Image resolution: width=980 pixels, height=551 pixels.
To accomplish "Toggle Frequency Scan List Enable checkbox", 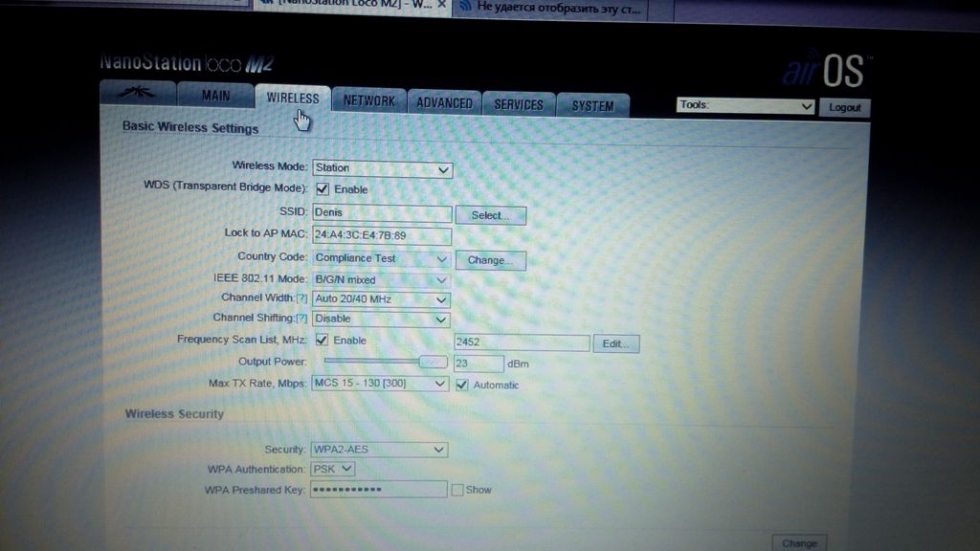I will coord(322,340).
